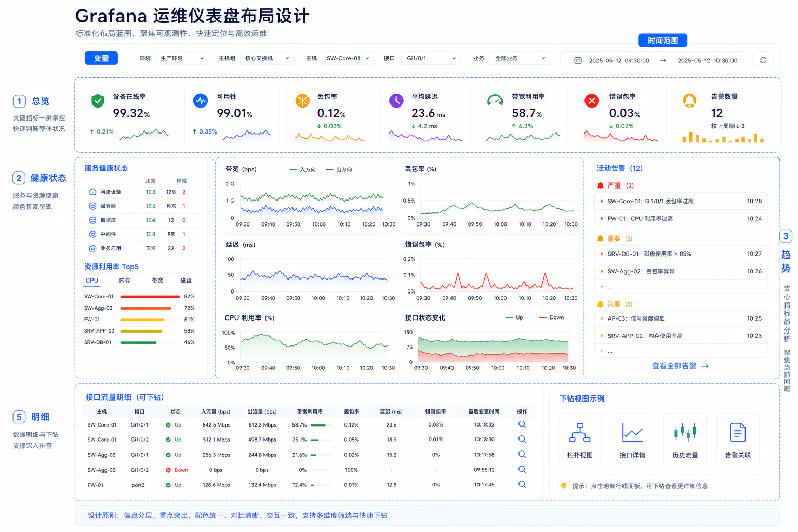Click magnifier icon in the Down interface row
The width and height of the screenshot is (798, 532).
(522, 469)
